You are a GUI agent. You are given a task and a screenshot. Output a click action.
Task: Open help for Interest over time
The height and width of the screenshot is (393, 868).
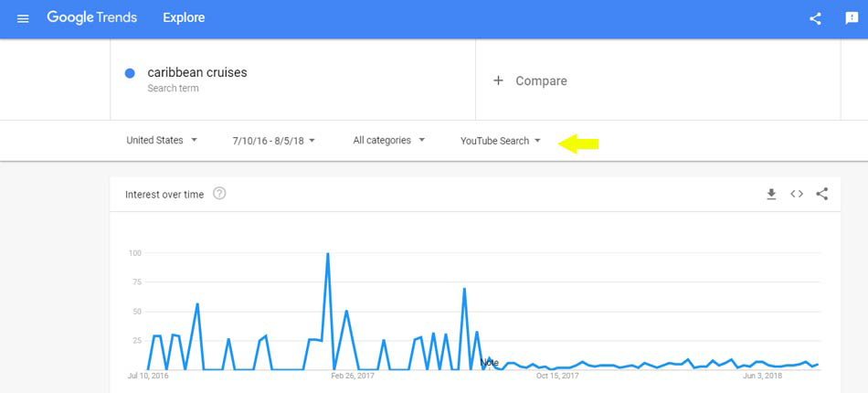(x=219, y=194)
